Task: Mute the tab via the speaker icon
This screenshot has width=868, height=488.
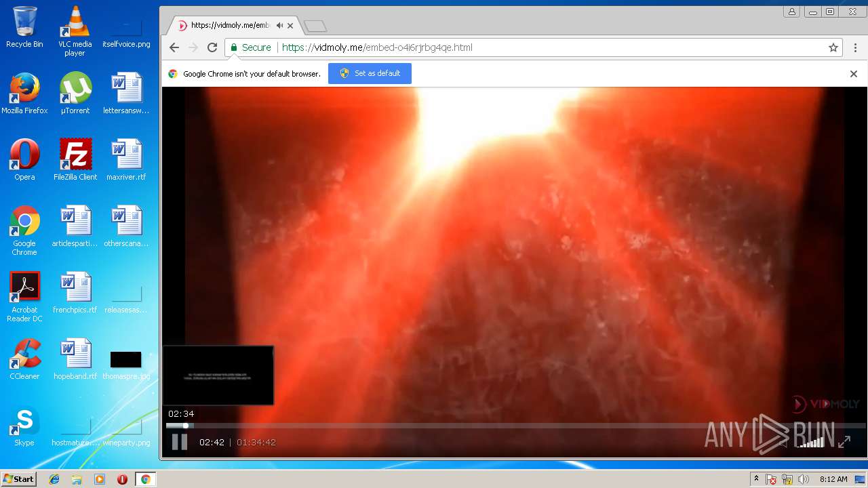Action: pyautogui.click(x=279, y=26)
